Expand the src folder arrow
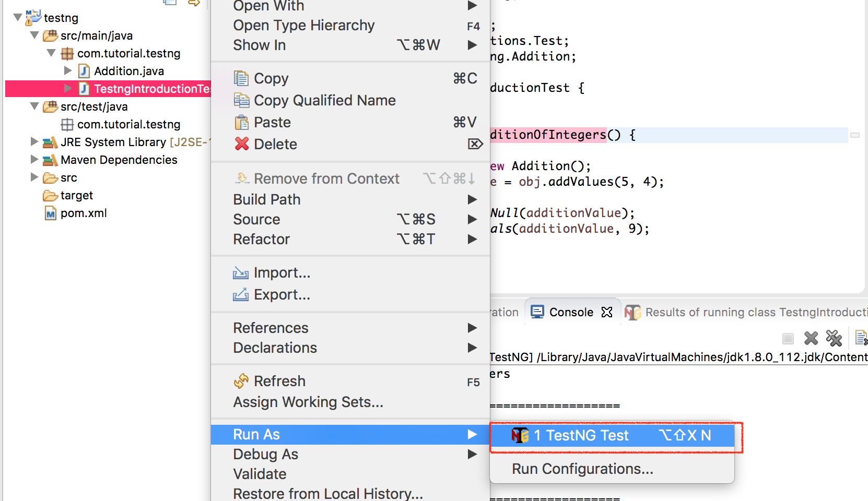 (34, 177)
